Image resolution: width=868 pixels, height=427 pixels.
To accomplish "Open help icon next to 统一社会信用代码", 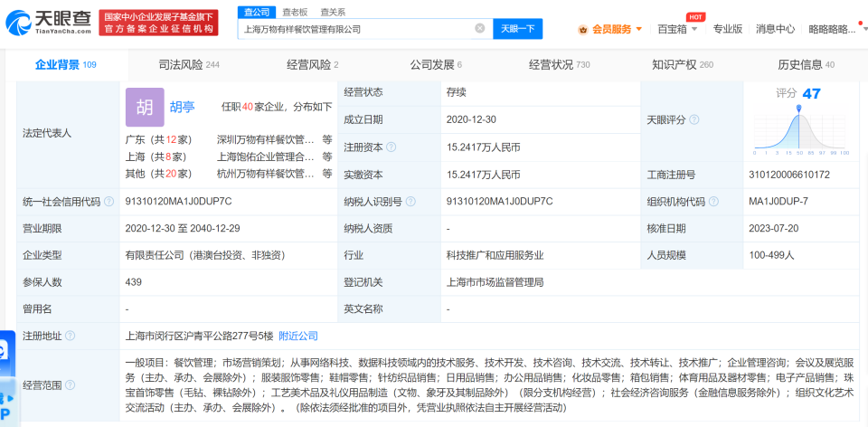I will [109, 202].
